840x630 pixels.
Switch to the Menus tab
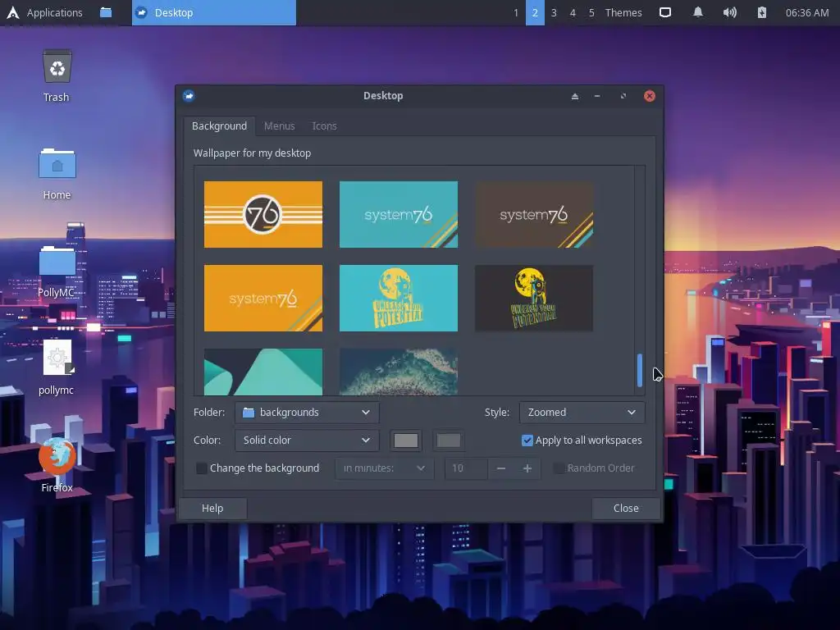tap(279, 126)
